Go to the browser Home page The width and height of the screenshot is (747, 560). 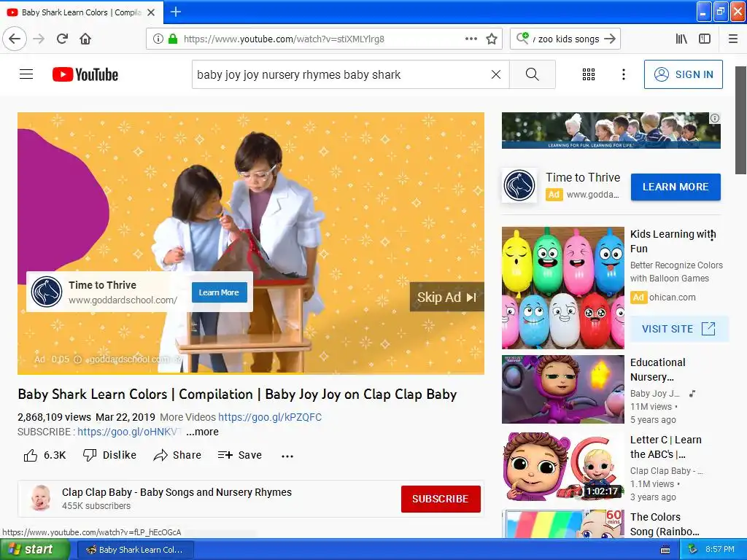pyautogui.click(x=85, y=39)
